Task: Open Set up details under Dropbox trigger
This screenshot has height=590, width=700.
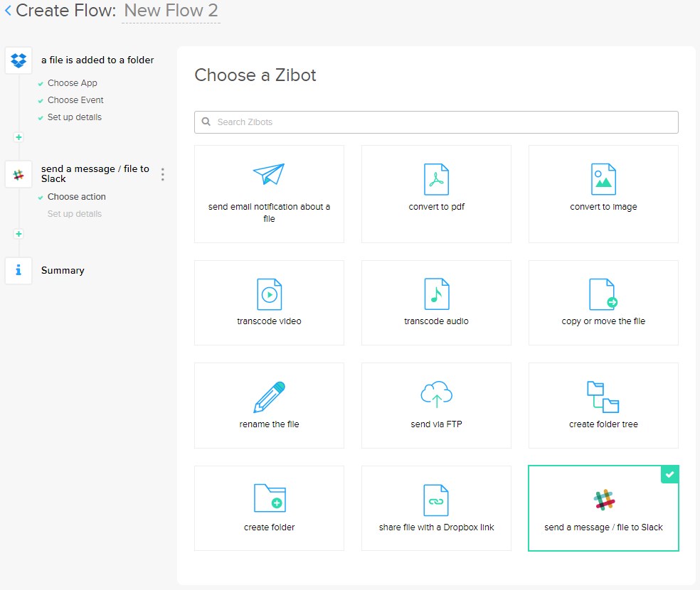Action: (x=74, y=117)
